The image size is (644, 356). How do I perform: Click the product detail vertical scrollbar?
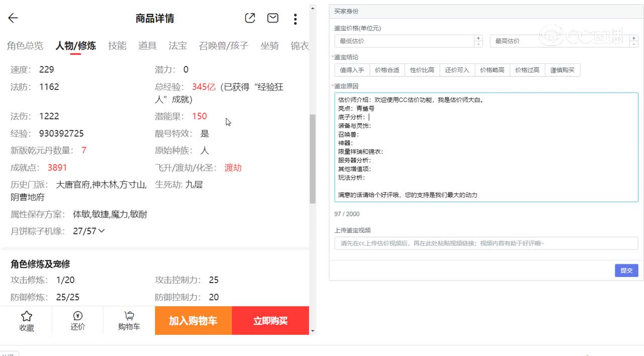pos(312,158)
